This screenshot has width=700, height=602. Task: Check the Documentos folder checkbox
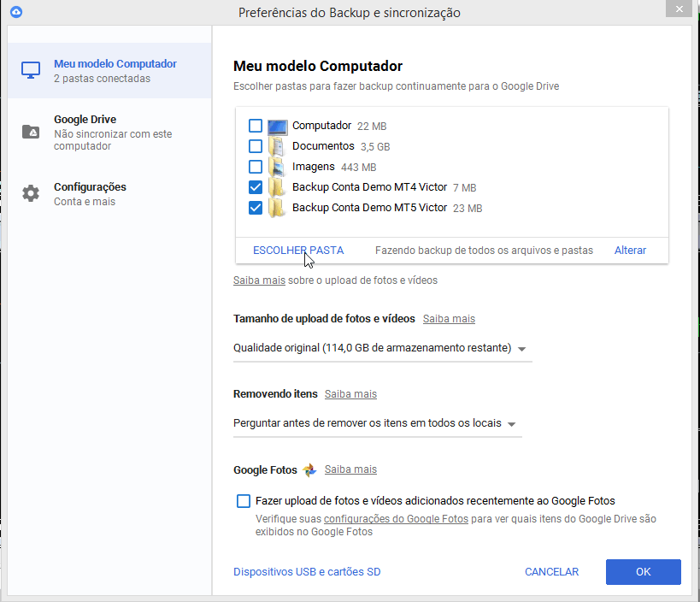coord(256,146)
